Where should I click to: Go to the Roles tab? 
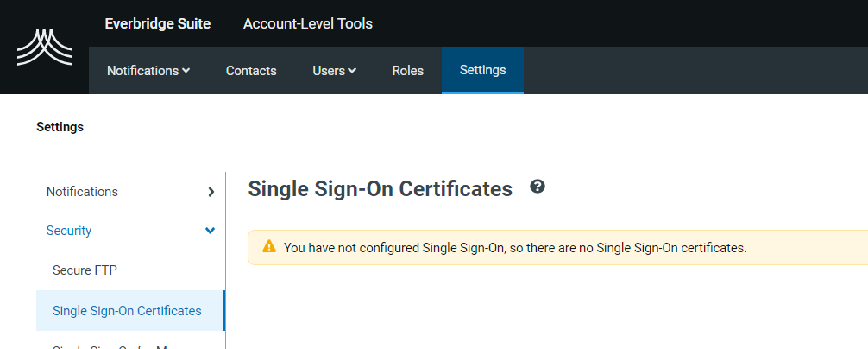point(408,71)
